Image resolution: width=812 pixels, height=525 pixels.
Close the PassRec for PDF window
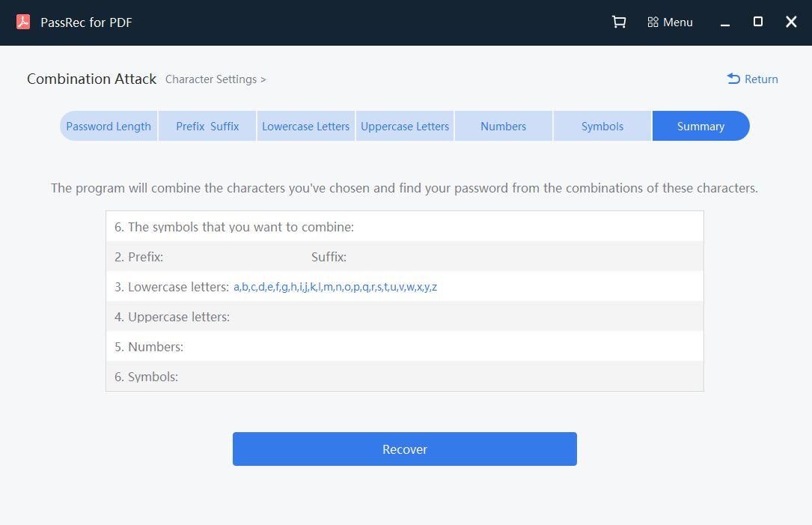(x=791, y=22)
